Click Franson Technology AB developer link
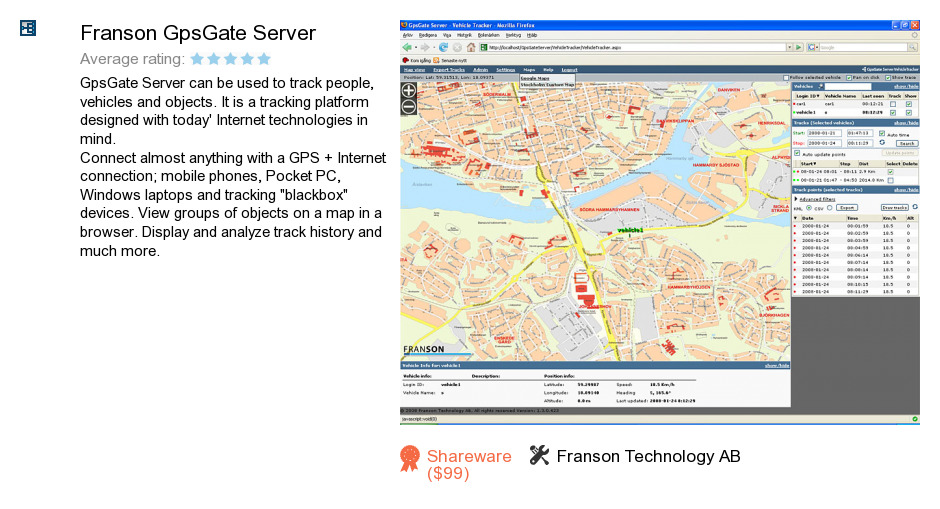 click(648, 456)
